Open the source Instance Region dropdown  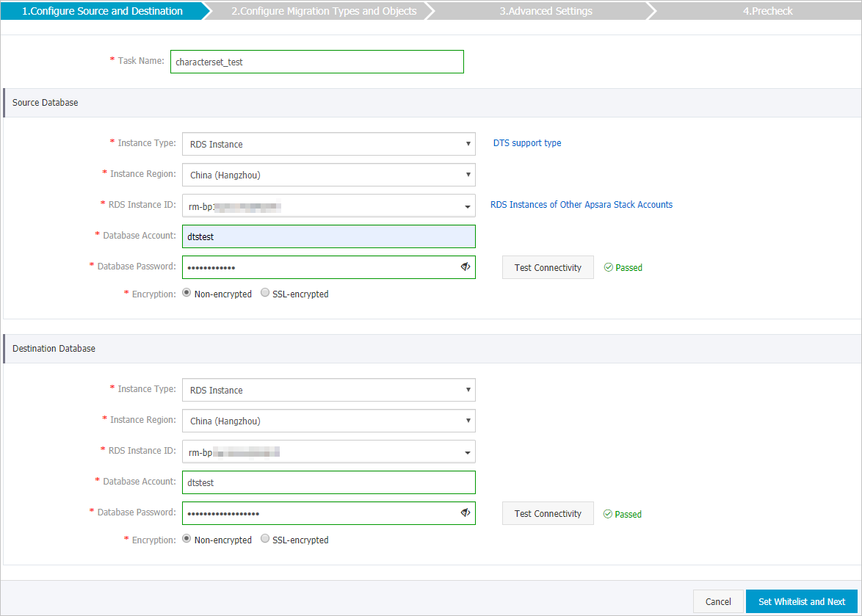coord(468,175)
